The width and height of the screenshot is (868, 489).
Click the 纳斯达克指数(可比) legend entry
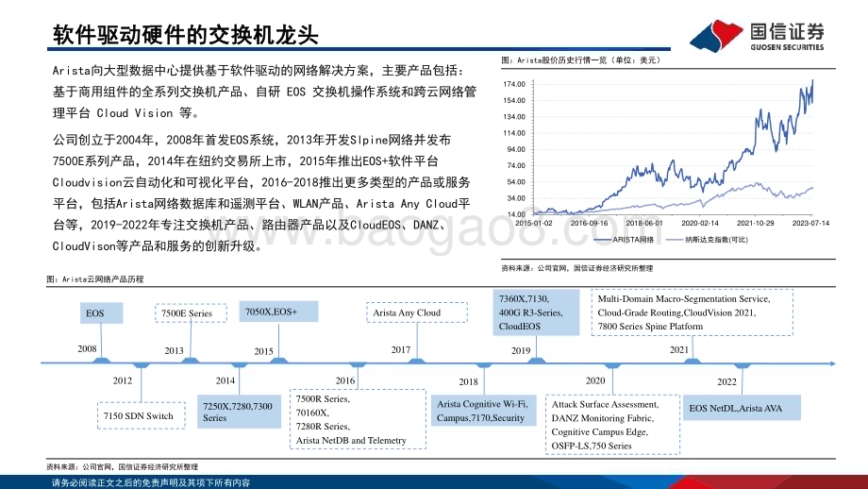(x=707, y=240)
